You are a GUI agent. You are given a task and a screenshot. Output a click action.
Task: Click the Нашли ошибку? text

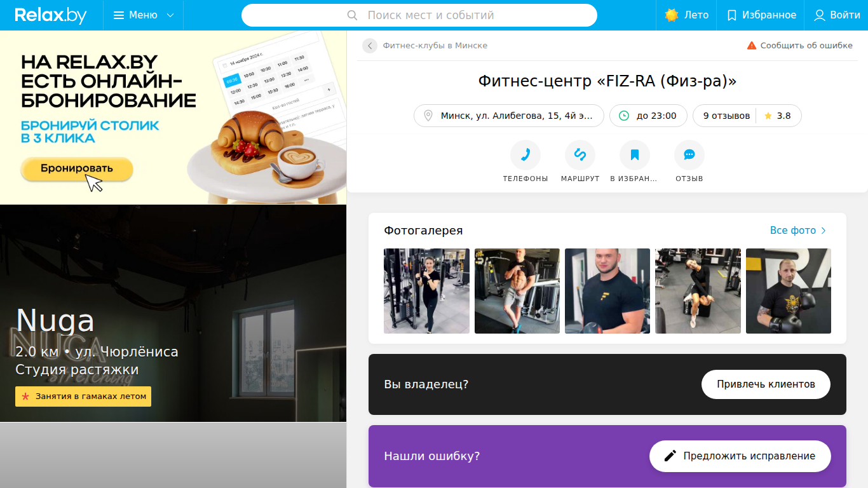pos(432,456)
